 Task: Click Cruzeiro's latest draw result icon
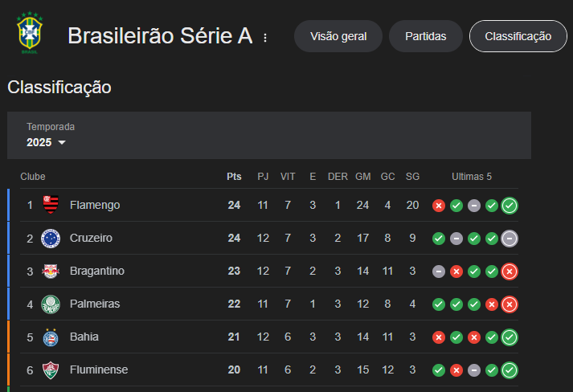pyautogui.click(x=510, y=239)
